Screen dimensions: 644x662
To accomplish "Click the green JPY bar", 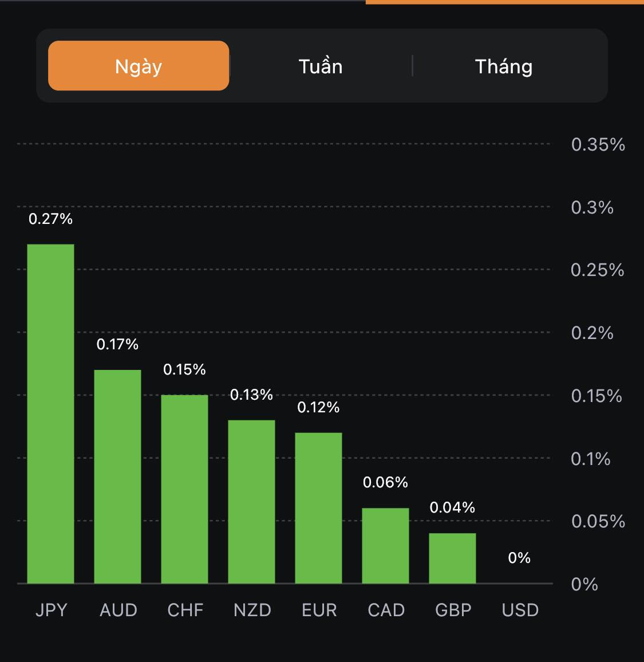I will [50, 413].
